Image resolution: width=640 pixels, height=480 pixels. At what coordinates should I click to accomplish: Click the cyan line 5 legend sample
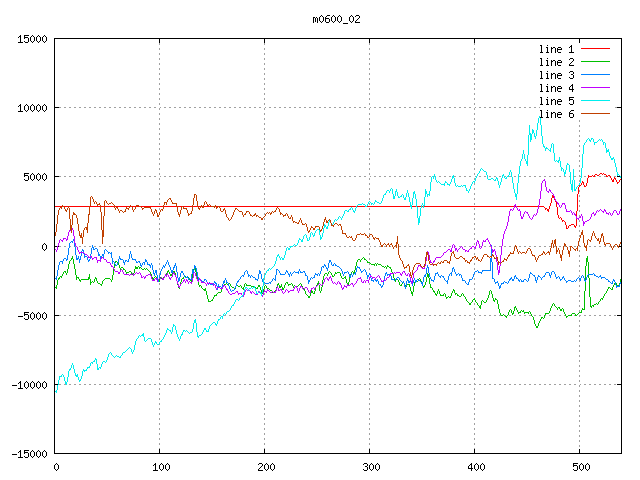point(595,101)
